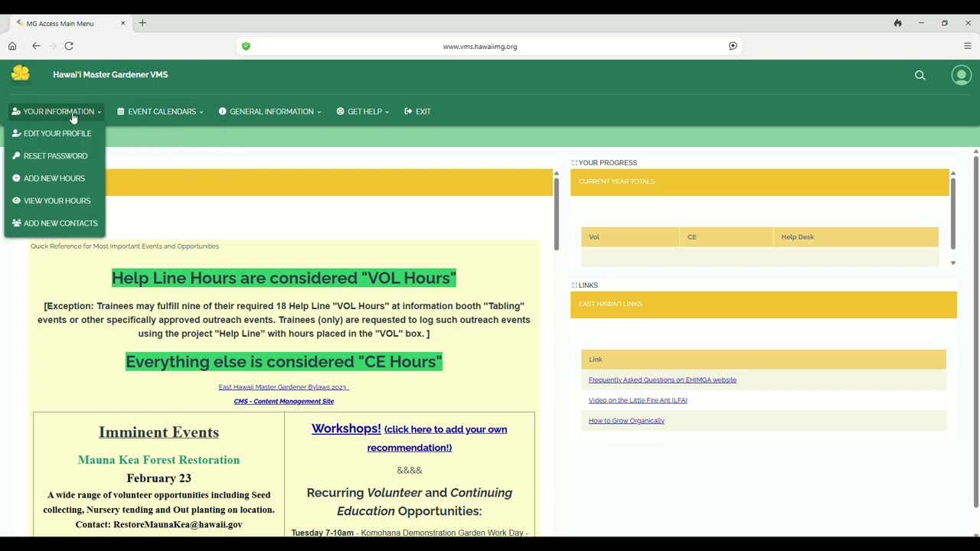Image resolution: width=980 pixels, height=551 pixels.
Task: Click the CE column header
Action: (726, 237)
